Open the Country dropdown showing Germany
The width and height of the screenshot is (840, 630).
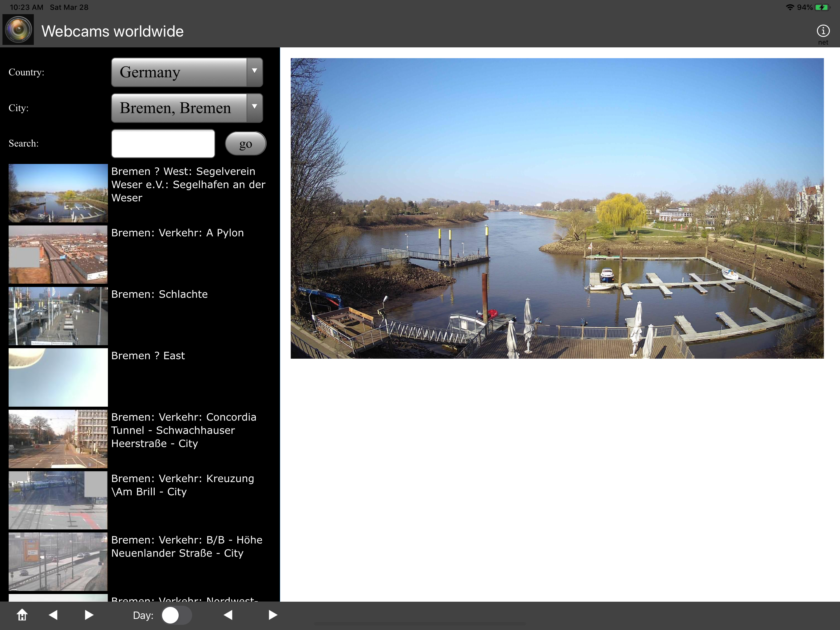click(186, 72)
